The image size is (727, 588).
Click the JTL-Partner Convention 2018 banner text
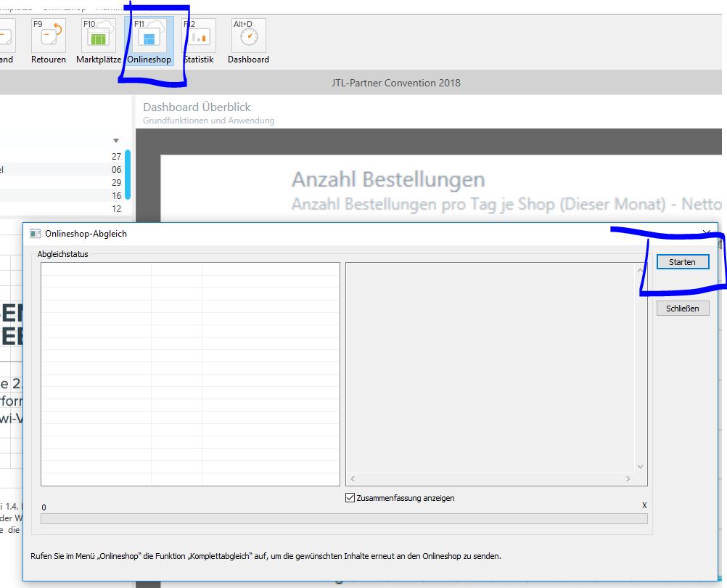tap(396, 83)
